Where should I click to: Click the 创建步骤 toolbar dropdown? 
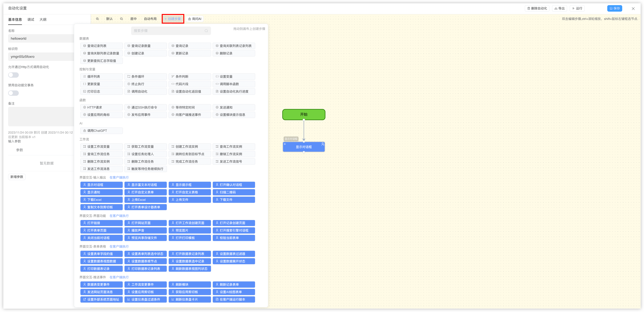pyautogui.click(x=173, y=19)
